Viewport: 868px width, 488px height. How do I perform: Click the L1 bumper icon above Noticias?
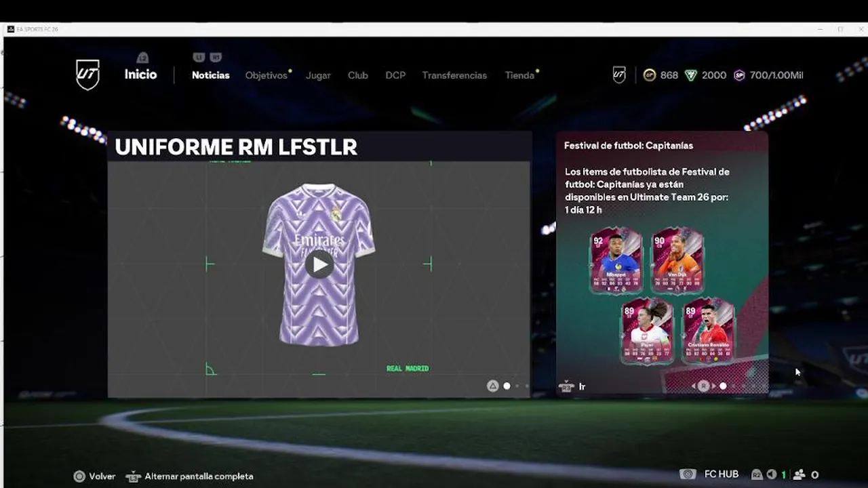[x=199, y=58]
